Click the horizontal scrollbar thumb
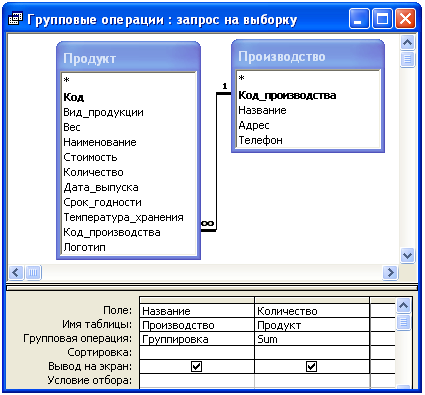Viewport: 425px width, 395px height. [x=33, y=273]
